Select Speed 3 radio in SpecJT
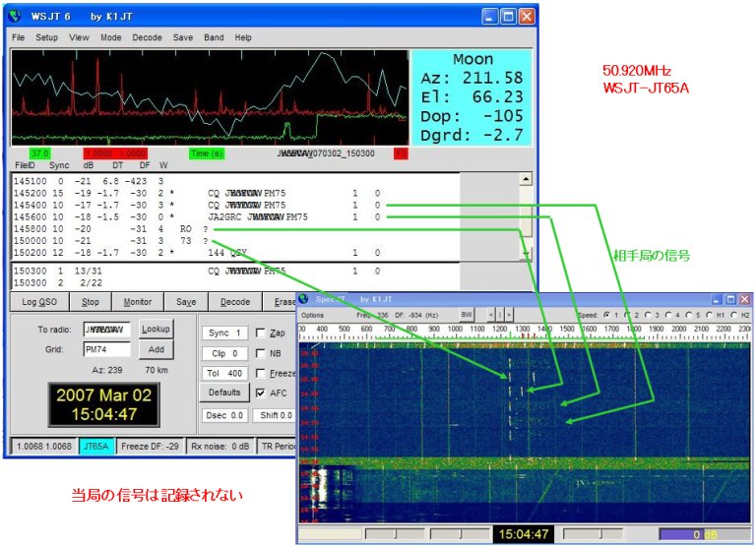 tap(648, 315)
